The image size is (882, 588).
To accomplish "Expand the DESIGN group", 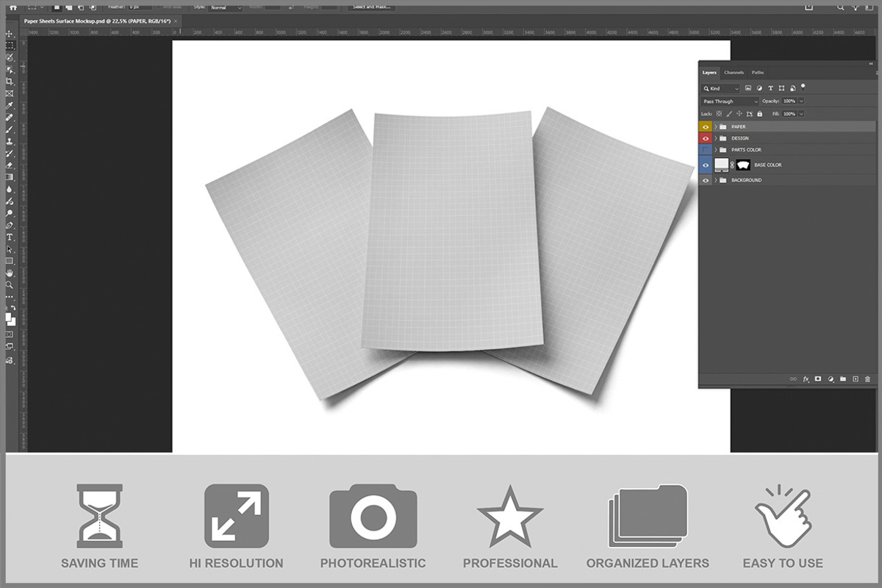I will pos(716,138).
